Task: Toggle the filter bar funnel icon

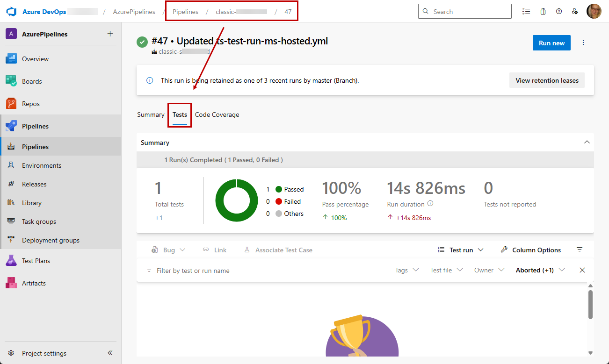Action: coord(580,250)
